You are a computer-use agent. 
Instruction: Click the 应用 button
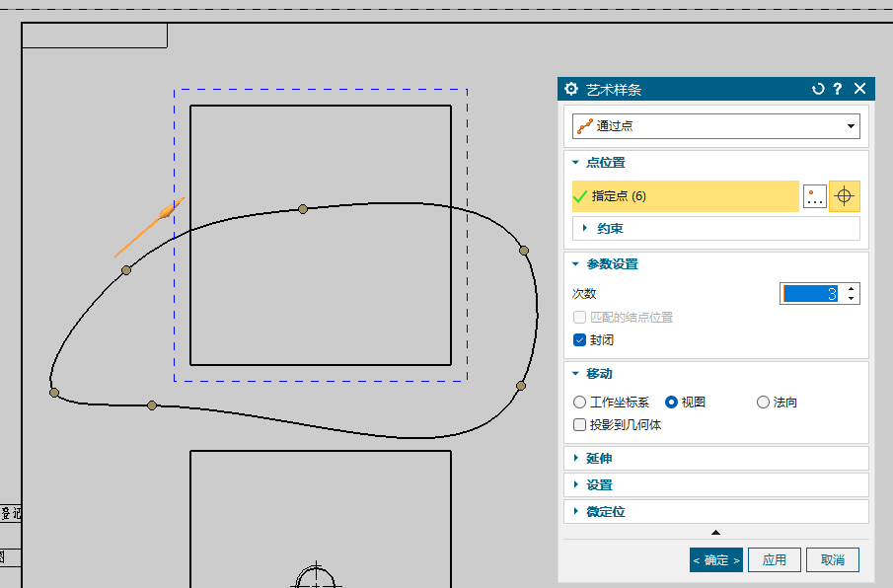point(775,559)
